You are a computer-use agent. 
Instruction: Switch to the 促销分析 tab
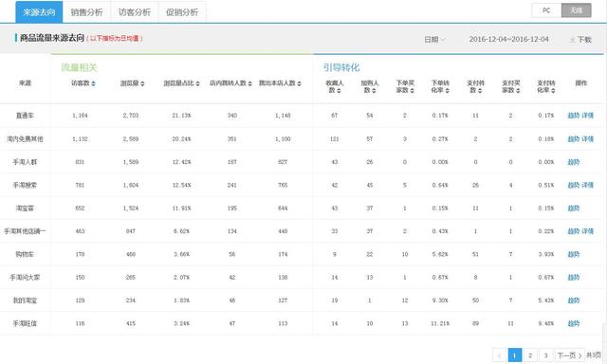(182, 12)
